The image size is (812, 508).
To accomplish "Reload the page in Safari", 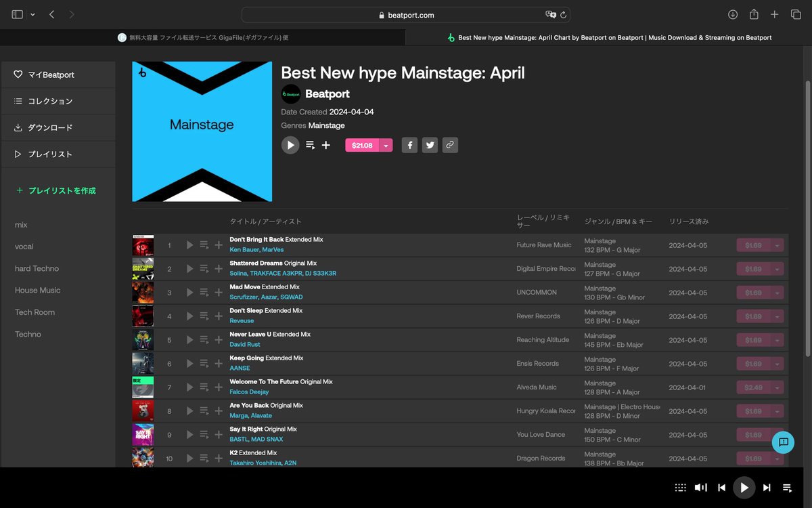I will click(x=563, y=15).
